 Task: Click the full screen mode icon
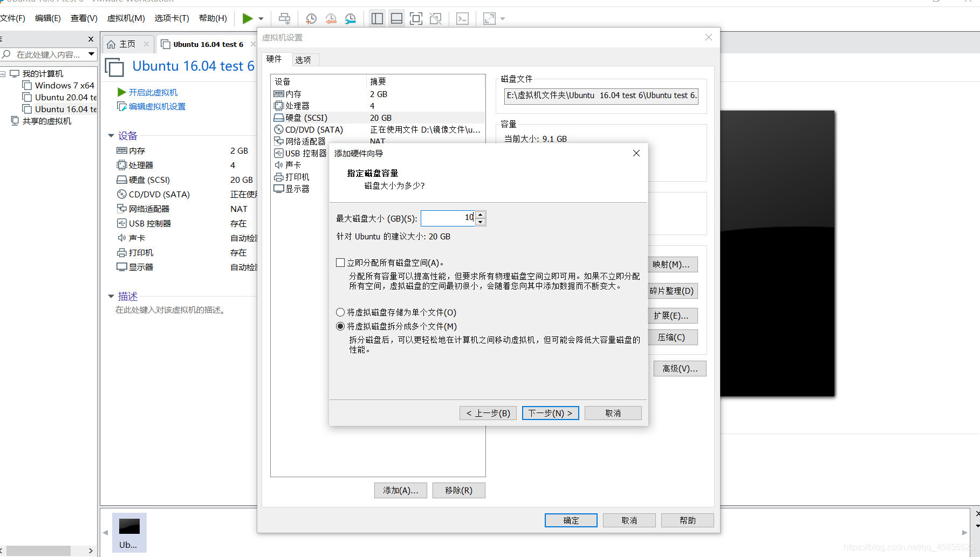coord(416,19)
